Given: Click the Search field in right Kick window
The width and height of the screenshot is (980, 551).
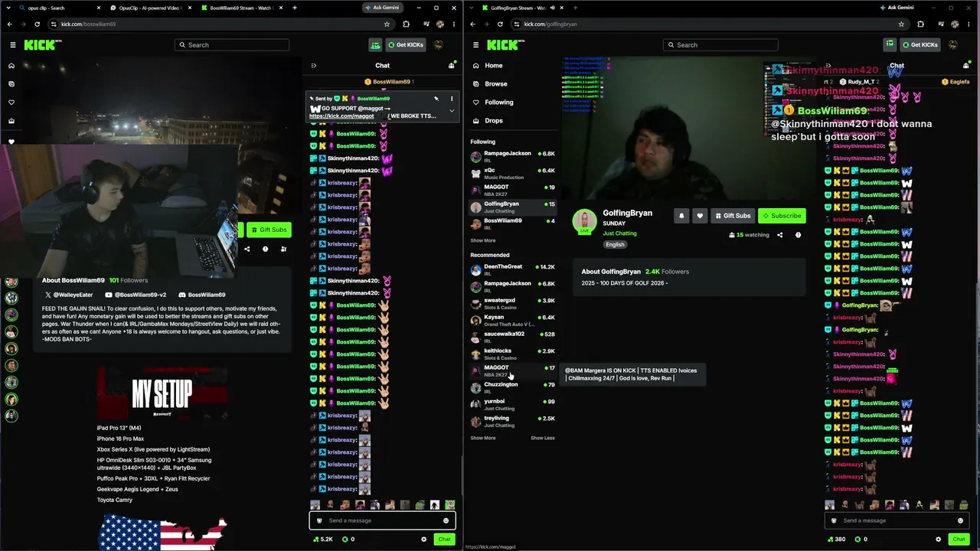Looking at the screenshot, I should [x=720, y=45].
